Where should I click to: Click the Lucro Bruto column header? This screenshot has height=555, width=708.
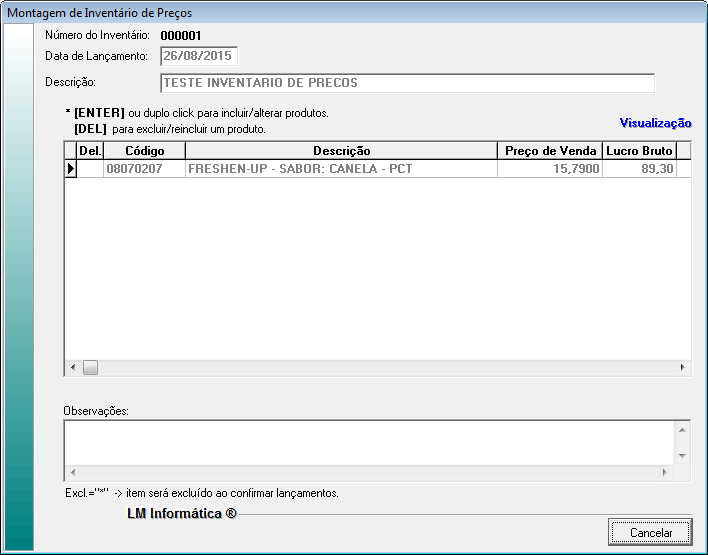pos(638,151)
